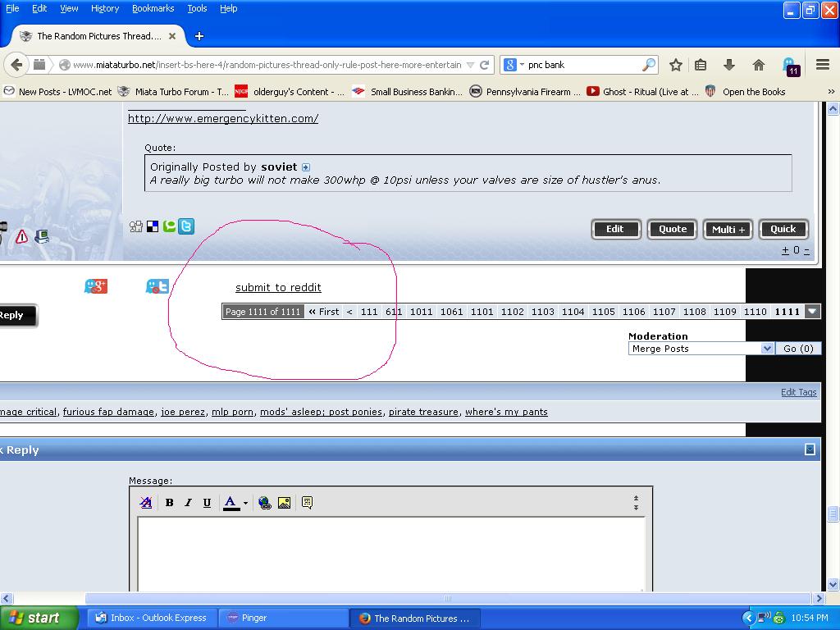The image size is (840, 630).
Task: Open the emergencykitten.com link
Action: 223,118
